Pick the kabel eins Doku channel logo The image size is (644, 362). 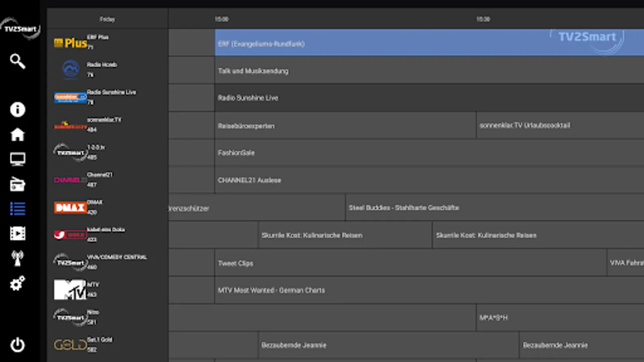pyautogui.click(x=70, y=234)
